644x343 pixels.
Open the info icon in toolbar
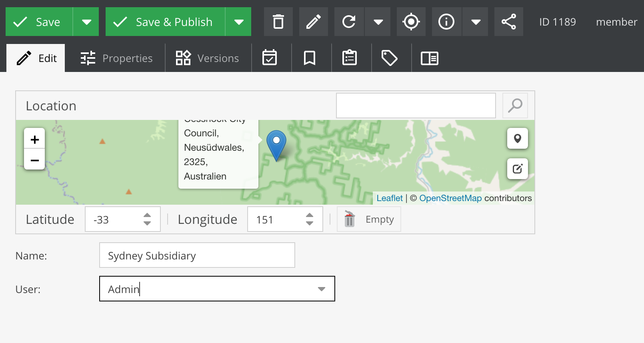click(x=446, y=22)
